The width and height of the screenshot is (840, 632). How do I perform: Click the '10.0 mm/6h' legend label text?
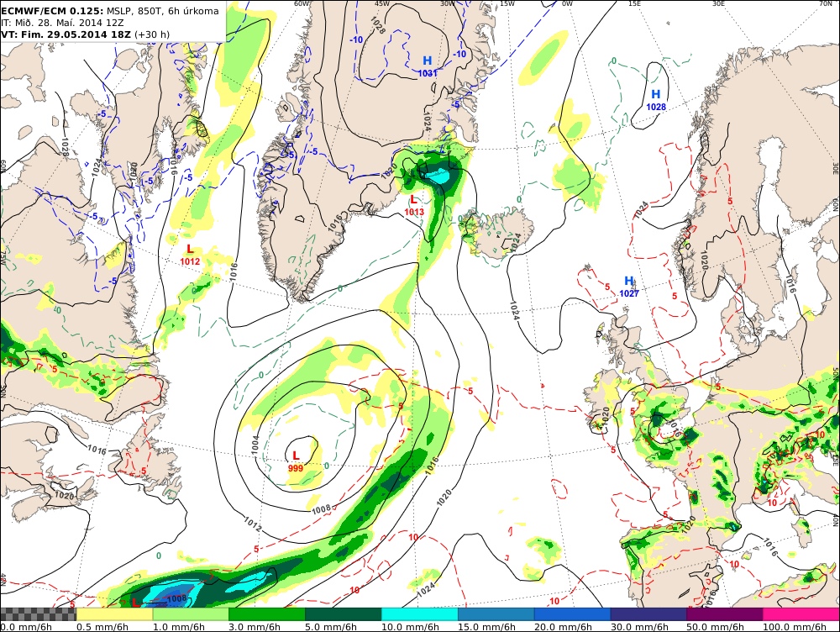411,627
